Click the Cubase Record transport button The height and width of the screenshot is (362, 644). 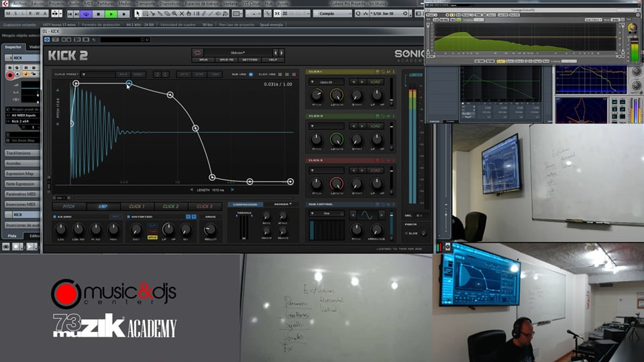123,14
